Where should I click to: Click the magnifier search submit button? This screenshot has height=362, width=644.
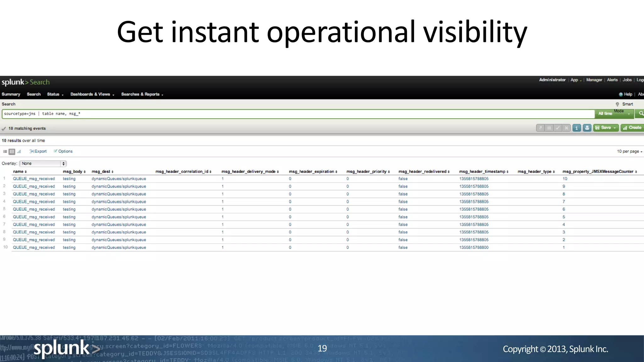click(640, 114)
